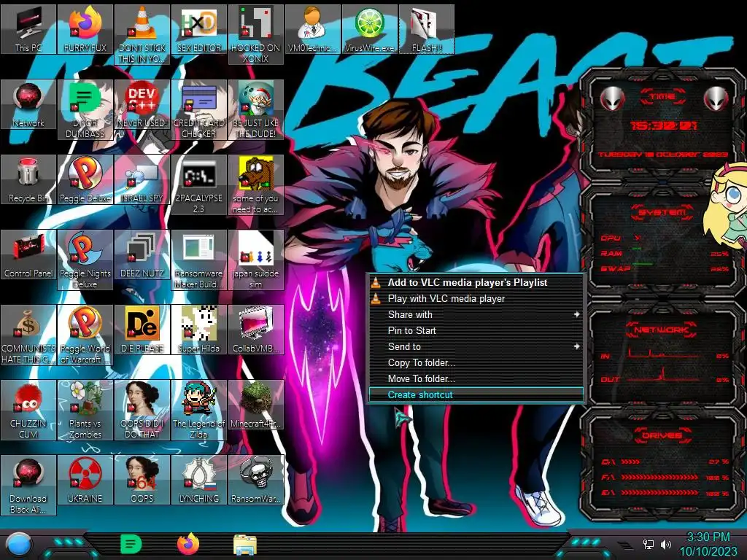This screenshot has height=560, width=747.
Task: Open the DEEZ NUTZ shortcut
Action: [142, 254]
